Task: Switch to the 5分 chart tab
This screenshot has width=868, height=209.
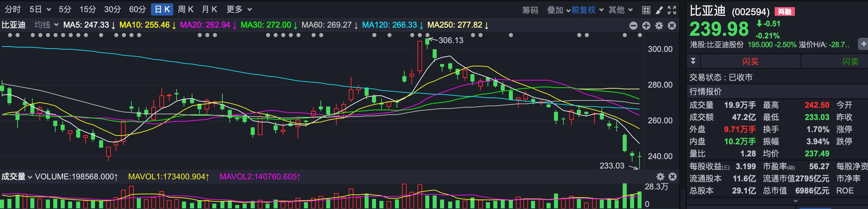Action: [65, 9]
